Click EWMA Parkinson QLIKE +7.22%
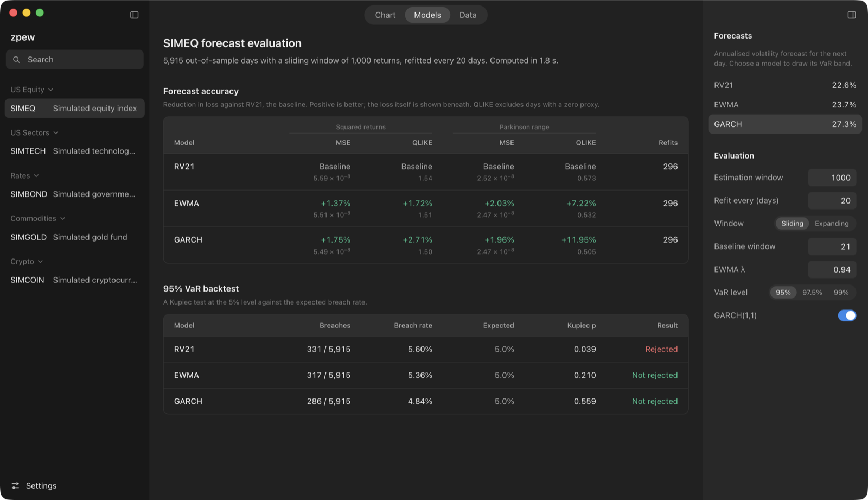 pos(581,204)
